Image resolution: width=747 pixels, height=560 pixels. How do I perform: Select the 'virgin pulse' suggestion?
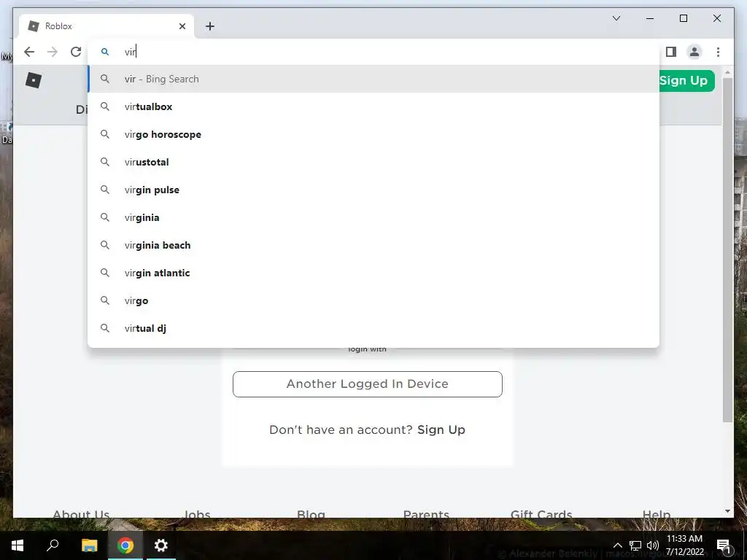373,190
